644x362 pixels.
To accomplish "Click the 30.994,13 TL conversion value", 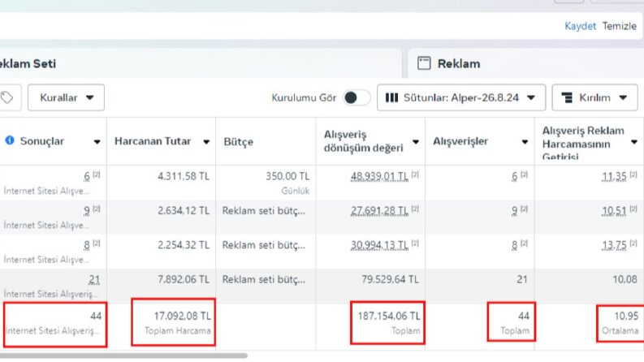I will [x=379, y=245].
